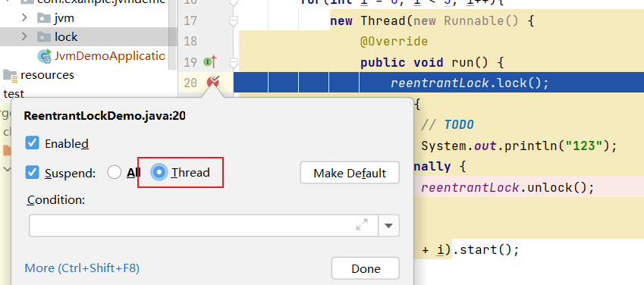The height and width of the screenshot is (285, 644).
Task: Select the test folder in the tree
Action: (x=14, y=94)
